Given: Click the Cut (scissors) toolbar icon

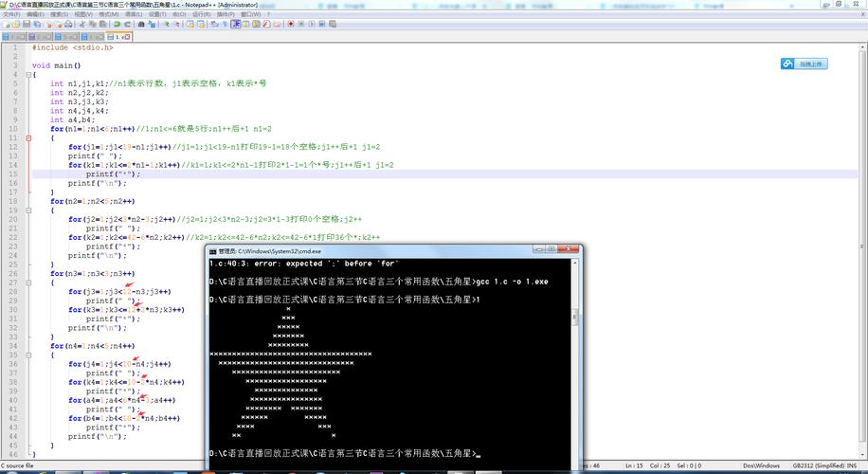Looking at the screenshot, I should [81, 25].
